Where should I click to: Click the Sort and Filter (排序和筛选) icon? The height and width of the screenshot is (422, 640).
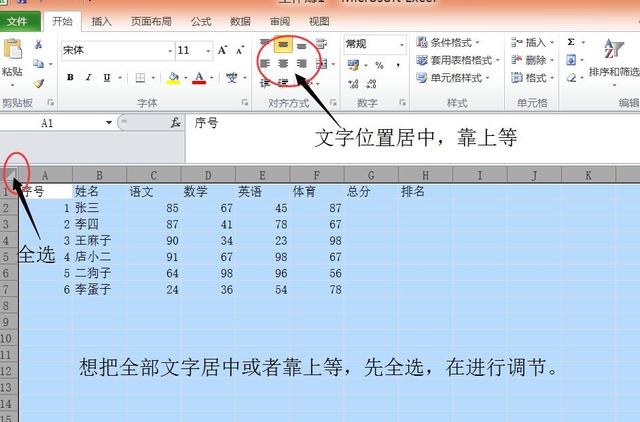(613, 49)
